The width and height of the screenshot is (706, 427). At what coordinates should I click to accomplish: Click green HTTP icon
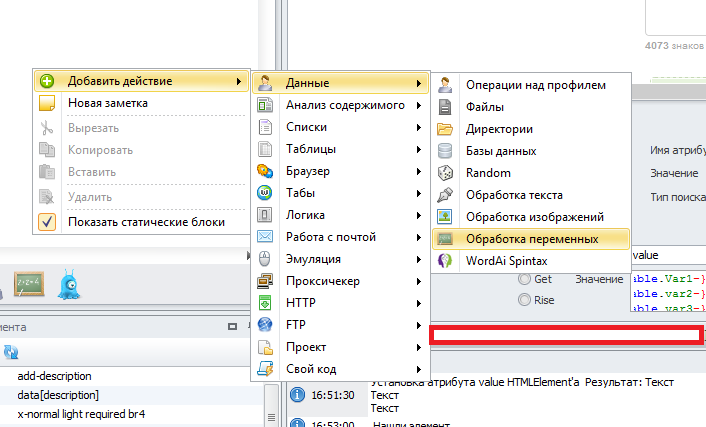[x=265, y=303]
